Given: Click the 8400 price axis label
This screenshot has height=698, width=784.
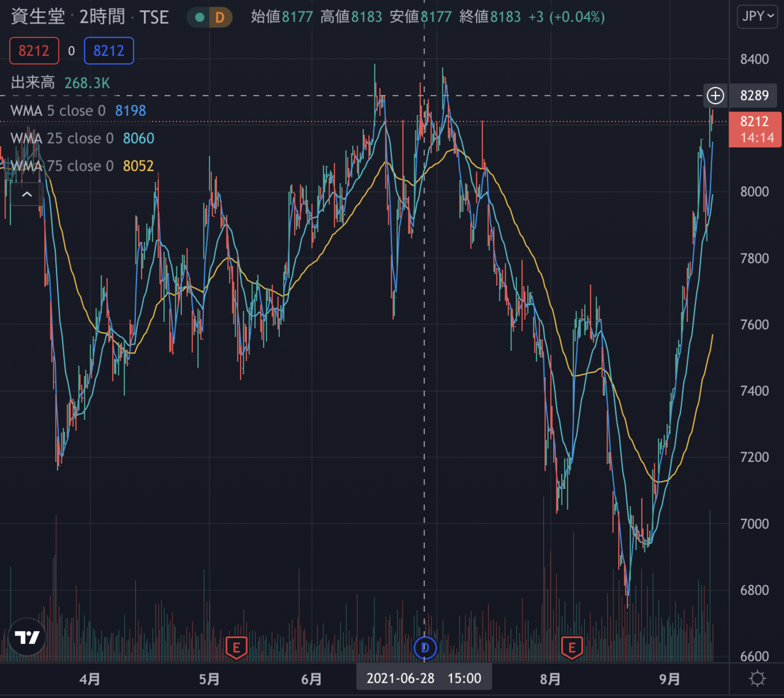Looking at the screenshot, I should click(x=754, y=59).
